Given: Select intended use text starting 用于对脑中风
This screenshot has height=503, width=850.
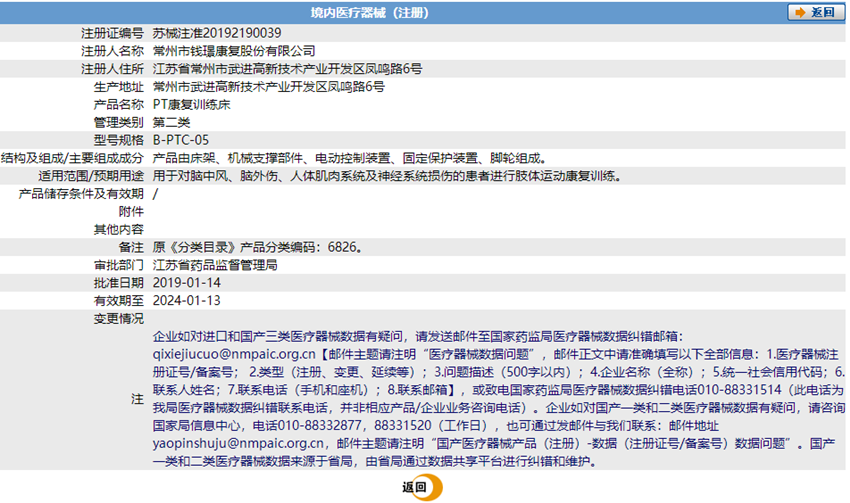Looking at the screenshot, I should coord(387,176).
